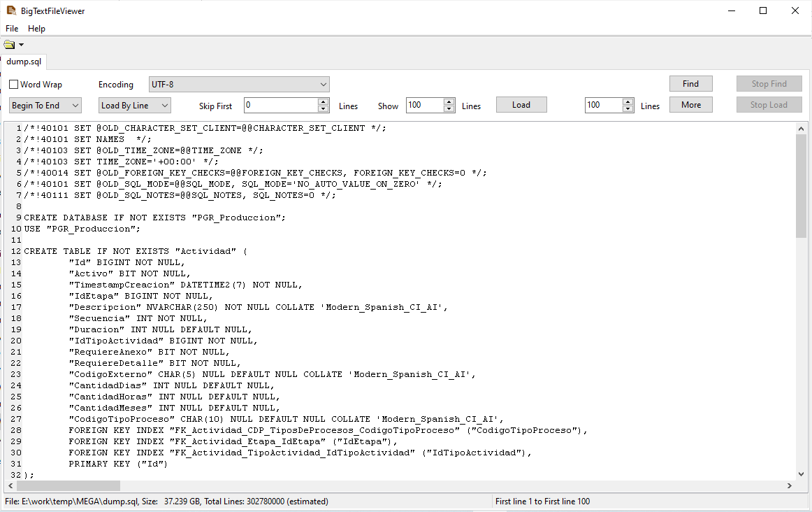Open a file using the folder toolbar icon
The height and width of the screenshot is (512, 812).
pyautogui.click(x=8, y=43)
